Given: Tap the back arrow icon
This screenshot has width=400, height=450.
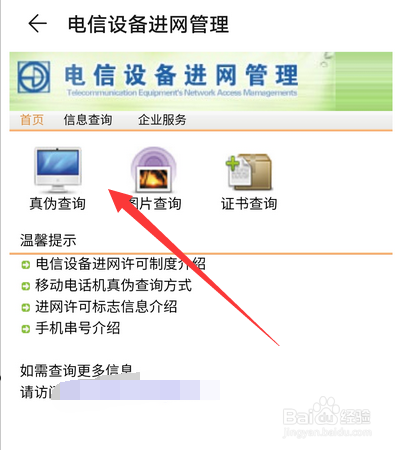Looking at the screenshot, I should pos(37,24).
